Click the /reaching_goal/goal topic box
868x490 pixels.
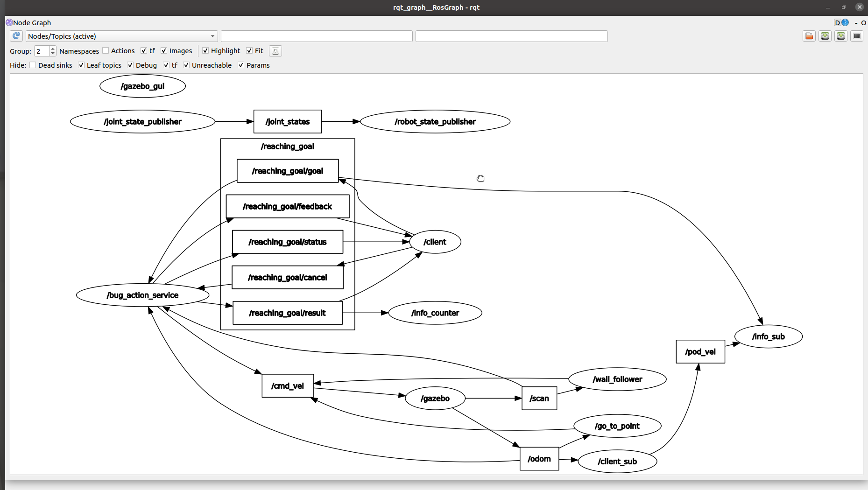[x=287, y=171]
